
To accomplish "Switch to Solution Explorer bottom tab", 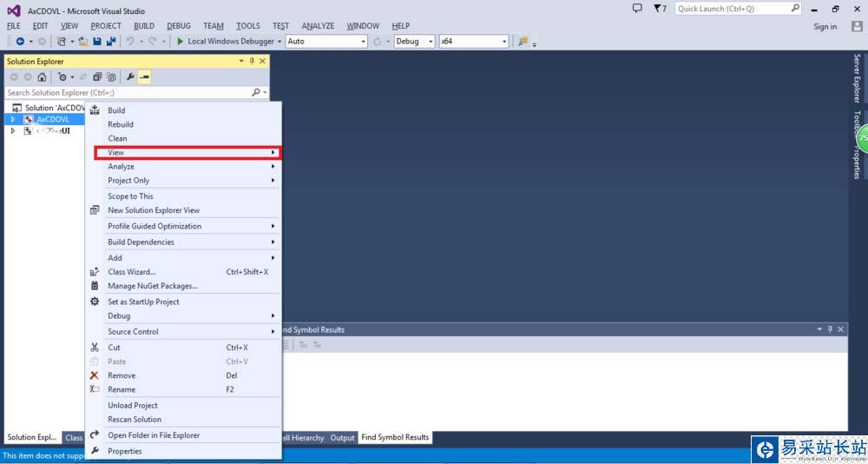I will 32,437.
